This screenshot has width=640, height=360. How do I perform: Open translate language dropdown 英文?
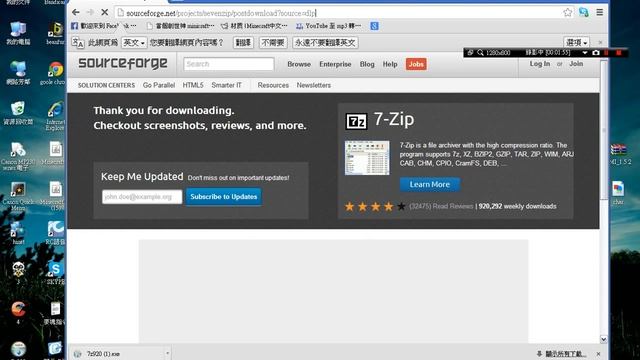coord(134,42)
